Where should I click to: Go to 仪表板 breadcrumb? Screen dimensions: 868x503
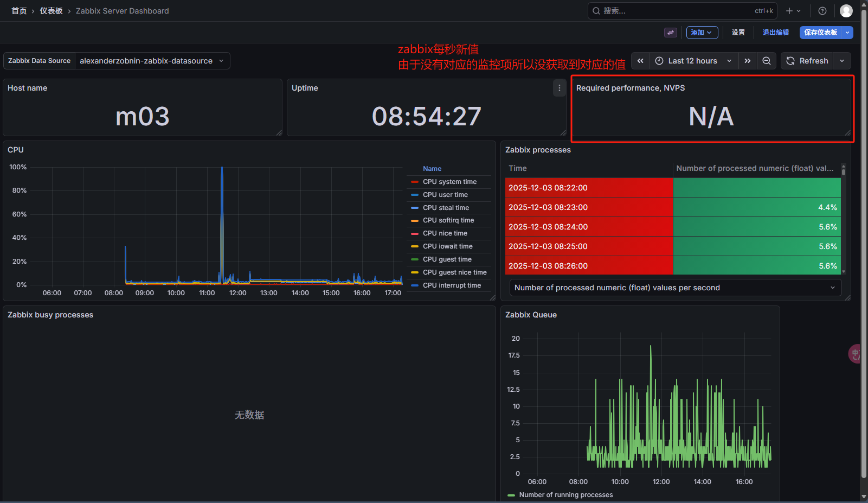(51, 11)
